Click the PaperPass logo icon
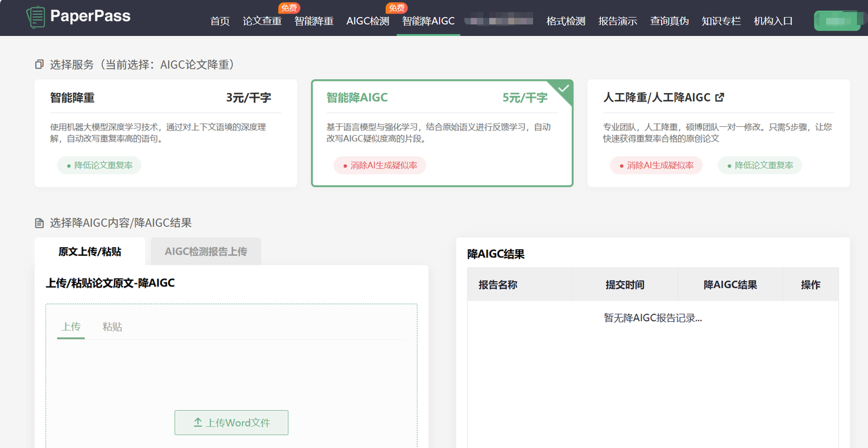 coord(35,17)
